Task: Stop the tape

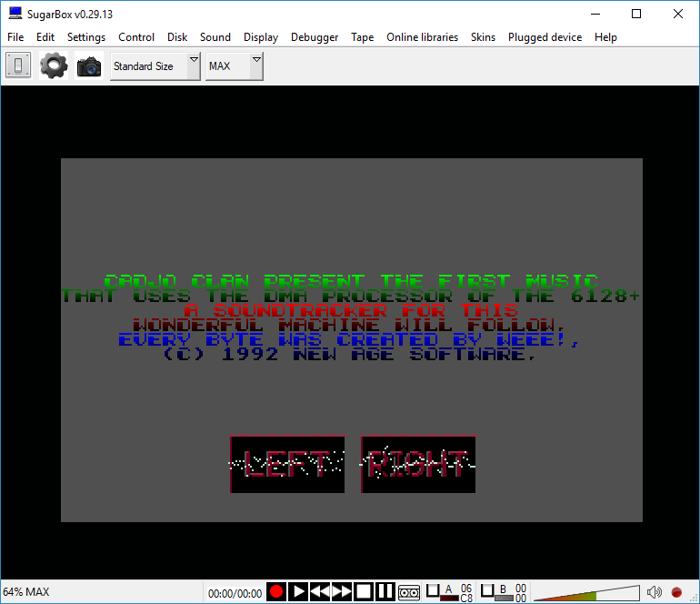Action: click(x=364, y=592)
